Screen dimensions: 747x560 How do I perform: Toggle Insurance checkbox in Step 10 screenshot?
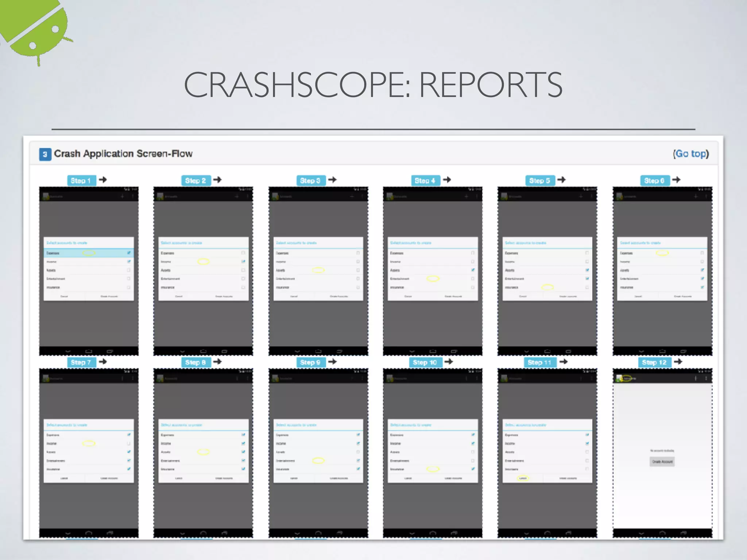pos(473,469)
